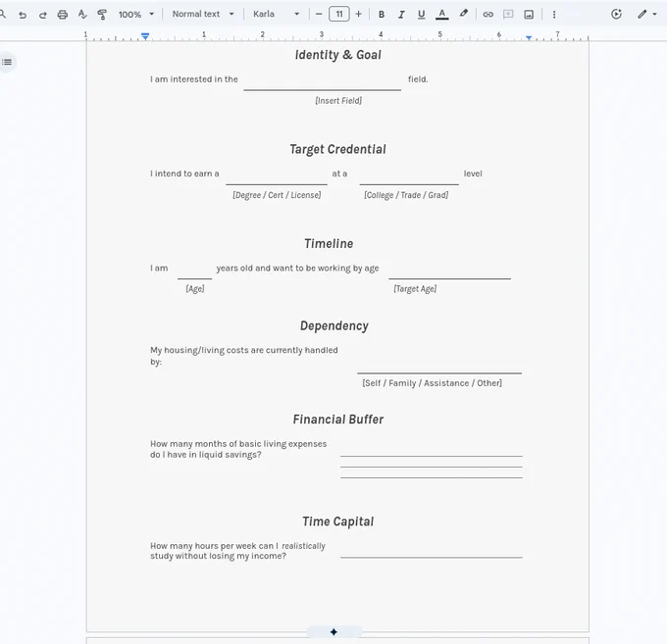This screenshot has height=644, width=667.
Task: Click the Identity & Goal heading
Action: click(x=338, y=55)
